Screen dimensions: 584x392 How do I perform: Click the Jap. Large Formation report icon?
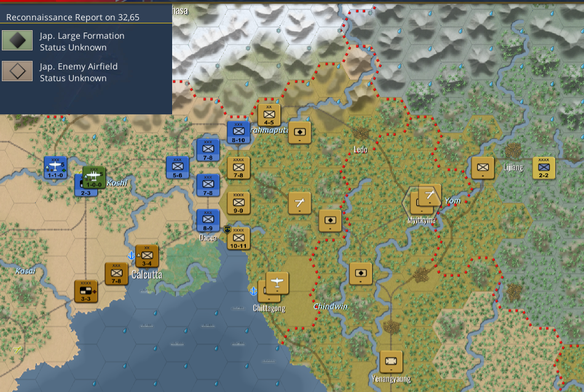(17, 40)
